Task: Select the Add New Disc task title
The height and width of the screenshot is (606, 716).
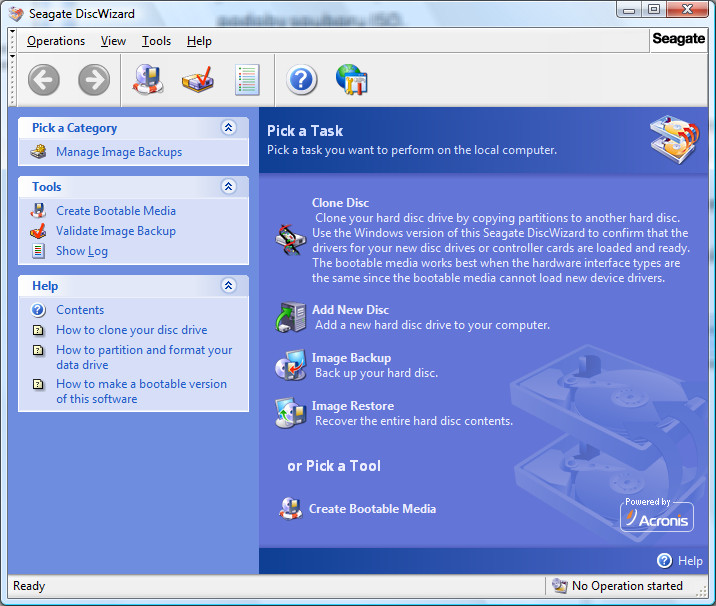Action: pos(350,310)
